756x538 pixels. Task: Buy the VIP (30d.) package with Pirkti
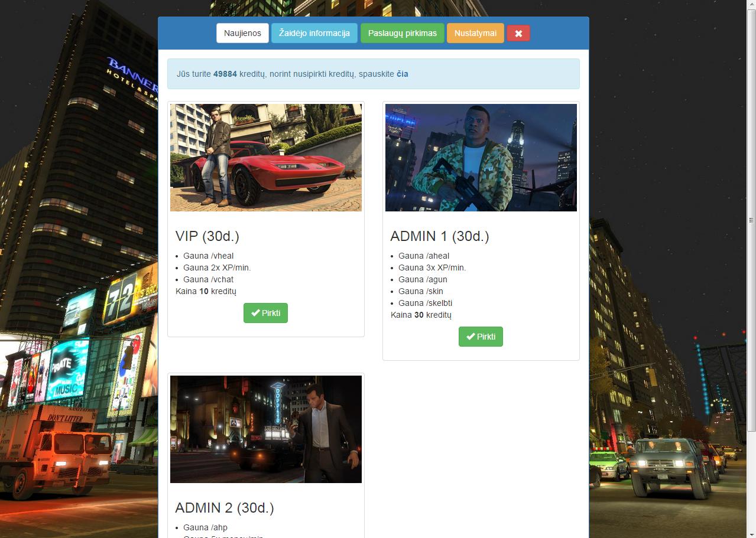(x=265, y=313)
